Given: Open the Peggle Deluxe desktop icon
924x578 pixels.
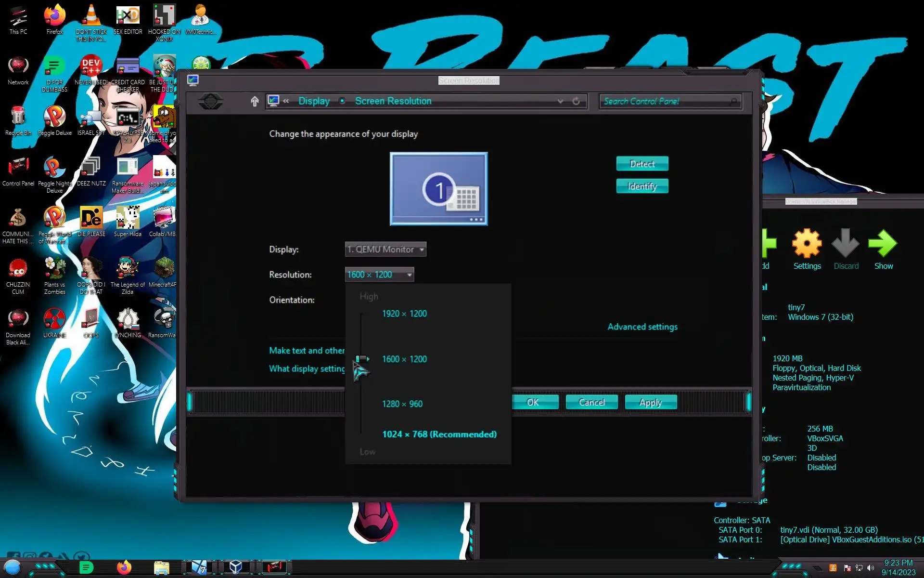Looking at the screenshot, I should tap(55, 117).
